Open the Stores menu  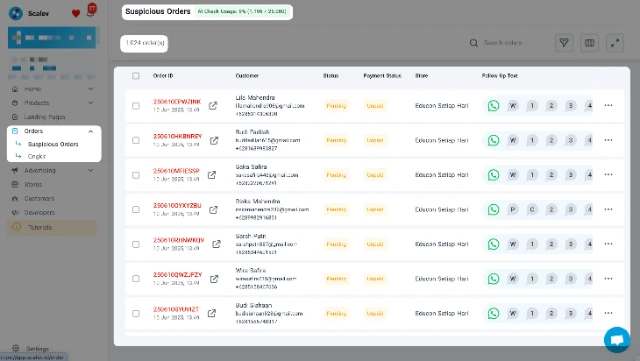click(33, 184)
